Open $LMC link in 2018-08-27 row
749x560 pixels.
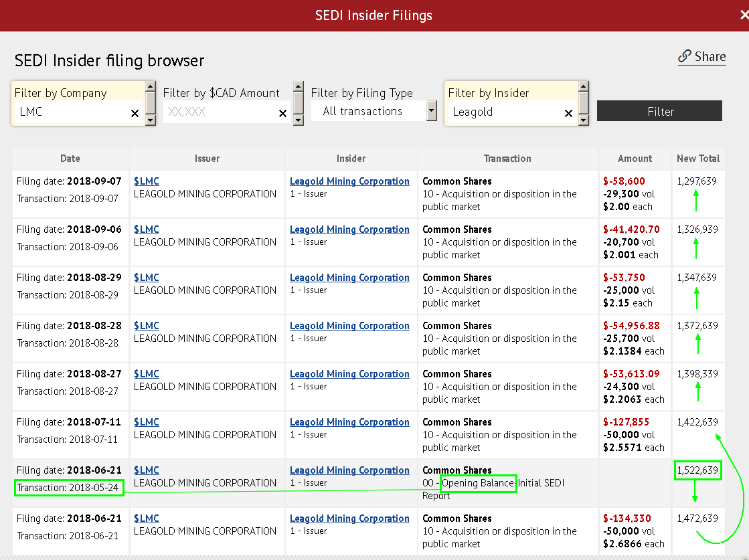(146, 374)
